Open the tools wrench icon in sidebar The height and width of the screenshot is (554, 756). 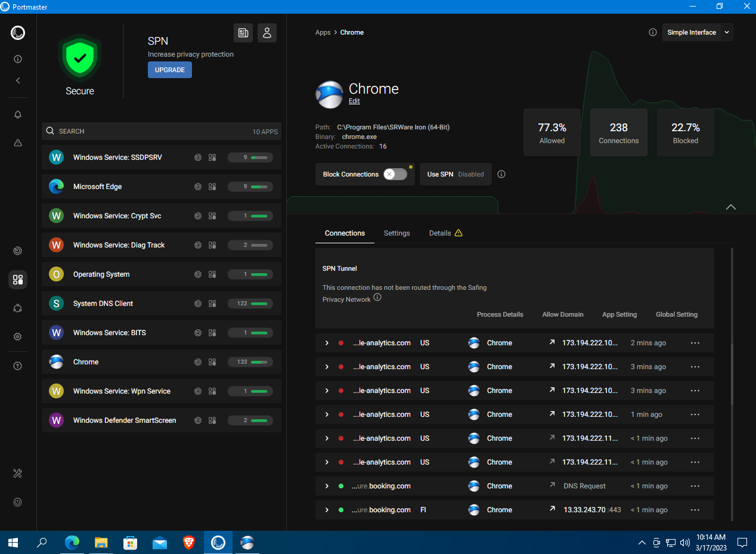(x=18, y=473)
